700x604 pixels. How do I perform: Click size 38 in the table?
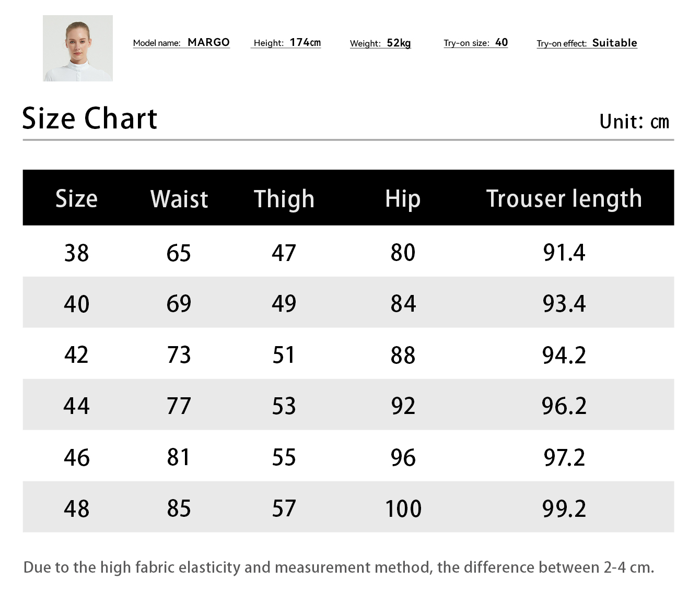coord(76,253)
